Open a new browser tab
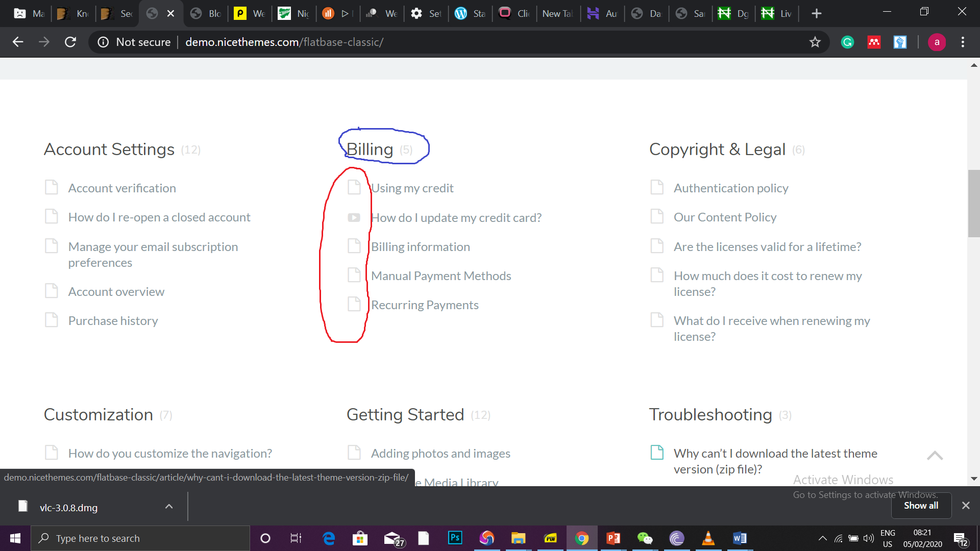 (816, 13)
